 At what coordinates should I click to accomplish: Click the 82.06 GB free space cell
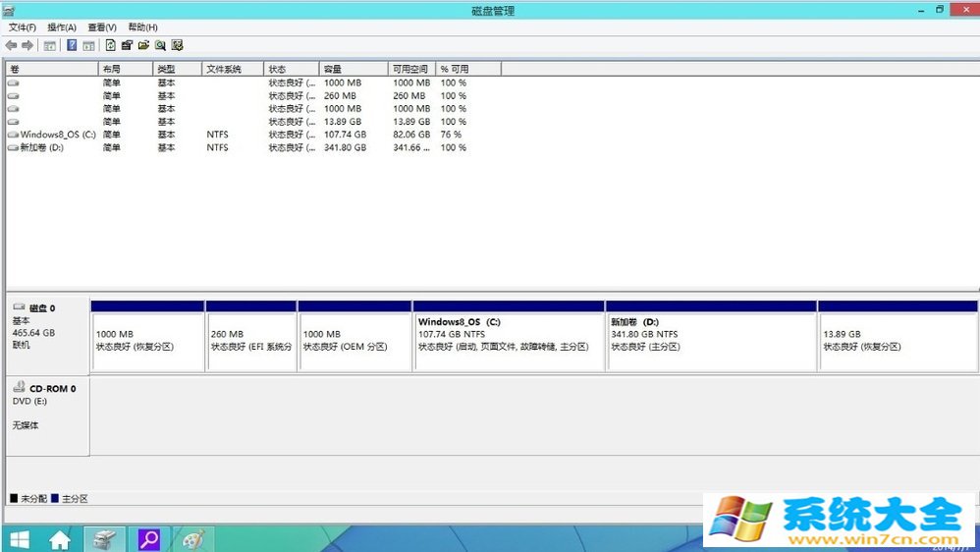coord(411,135)
